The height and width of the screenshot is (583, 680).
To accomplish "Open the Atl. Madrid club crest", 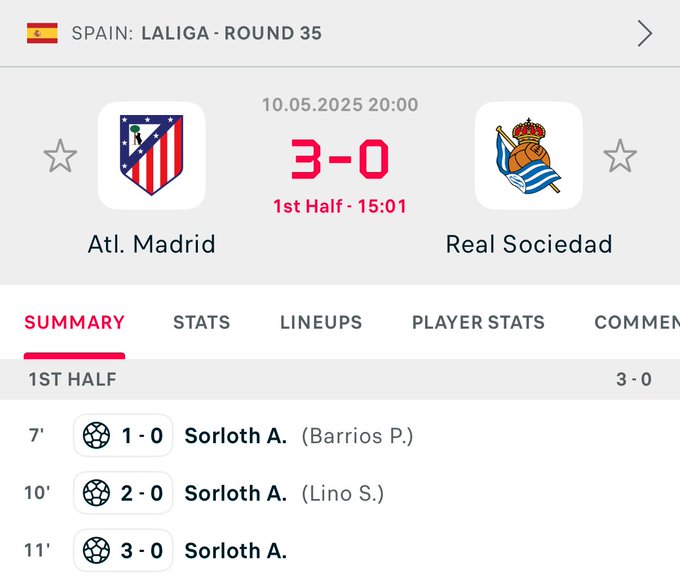I will point(151,155).
